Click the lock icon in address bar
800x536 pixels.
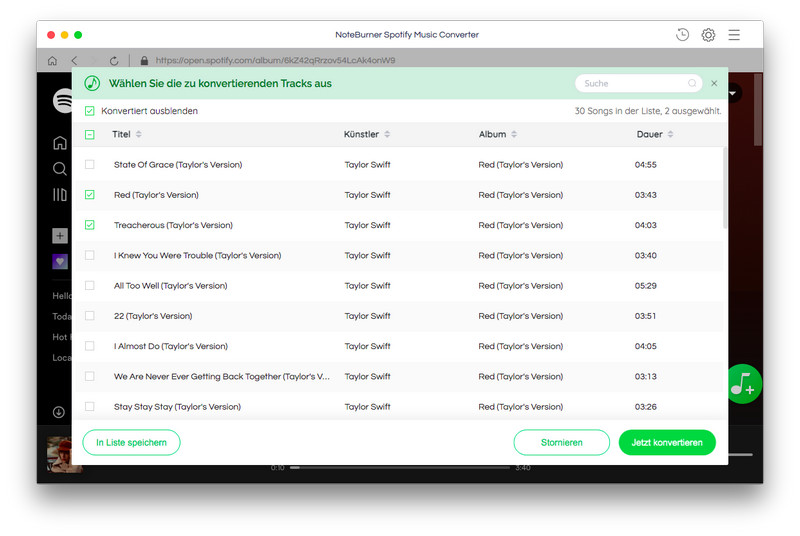(x=144, y=61)
